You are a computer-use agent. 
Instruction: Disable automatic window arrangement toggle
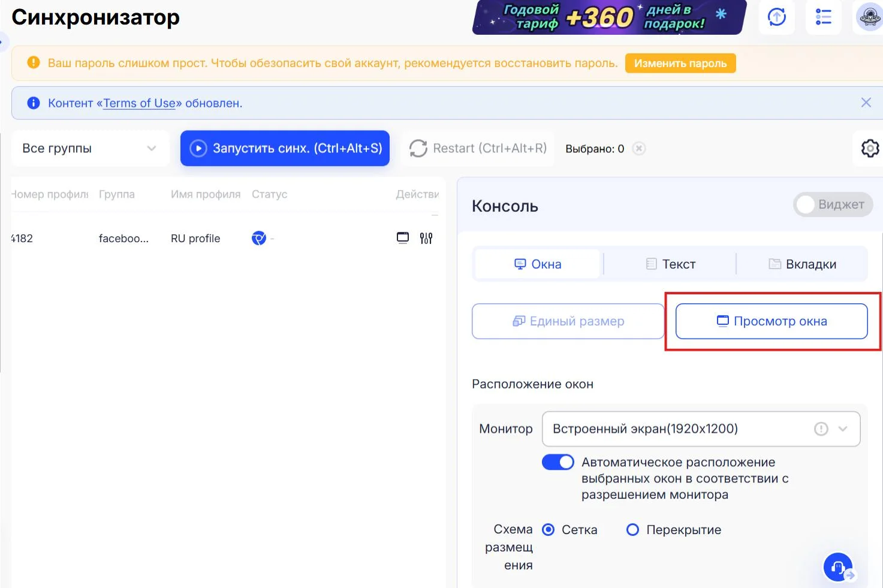pos(557,462)
